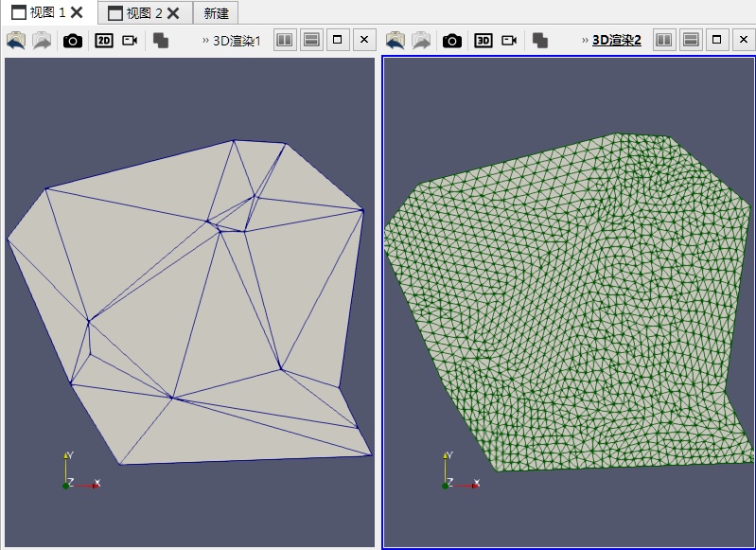Viewport: 756px width, 550px height.
Task: Capture screenshot of 3D渲染1 view
Action: 73,41
